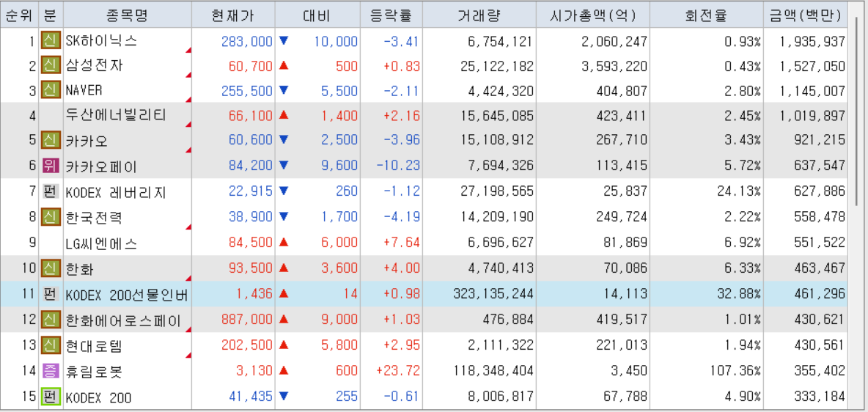Sort by the 시가총액(억) column header
Viewport: 868px width, 412px height.
592,15
